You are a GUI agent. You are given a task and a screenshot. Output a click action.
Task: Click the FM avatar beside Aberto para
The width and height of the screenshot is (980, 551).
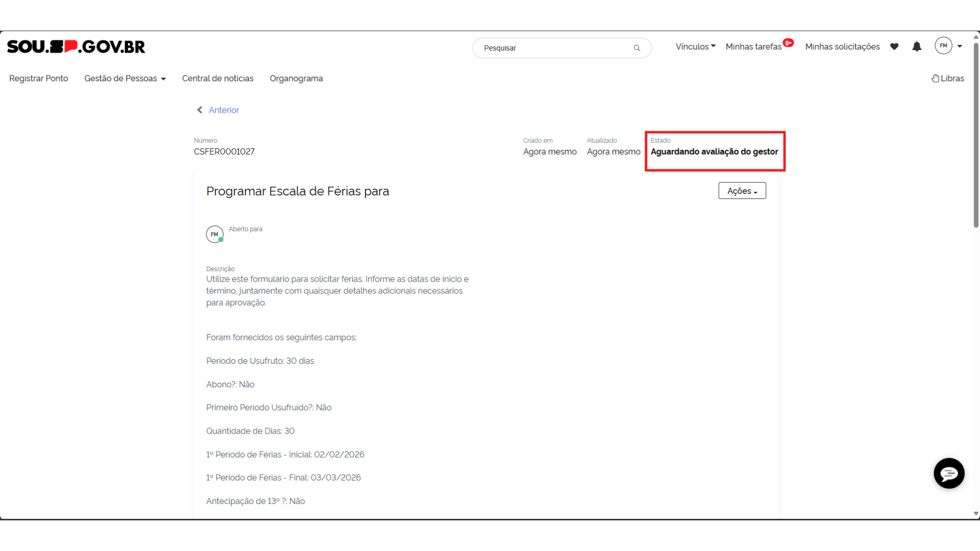[x=214, y=234]
